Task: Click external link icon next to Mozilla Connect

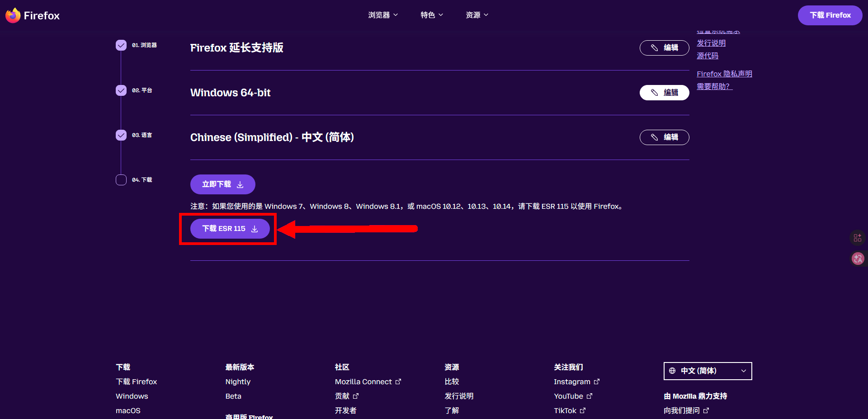Action: click(x=398, y=381)
